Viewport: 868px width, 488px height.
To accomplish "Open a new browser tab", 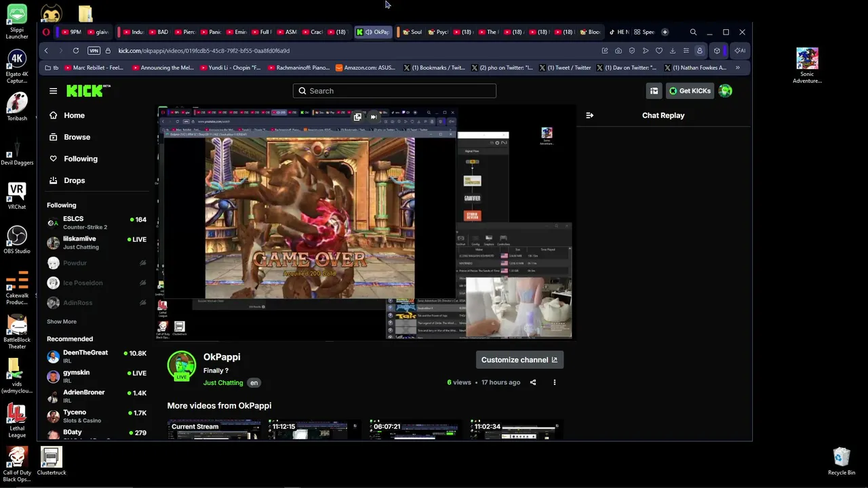I will (665, 32).
